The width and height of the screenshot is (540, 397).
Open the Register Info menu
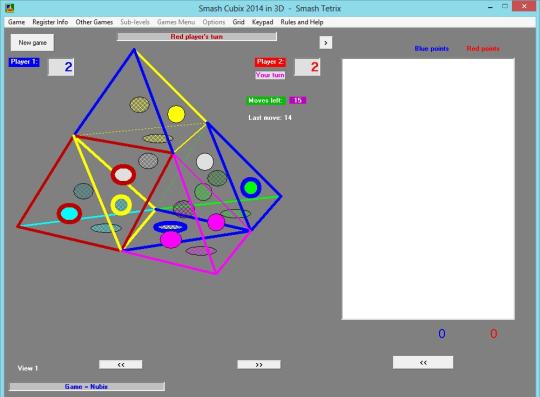(50, 22)
